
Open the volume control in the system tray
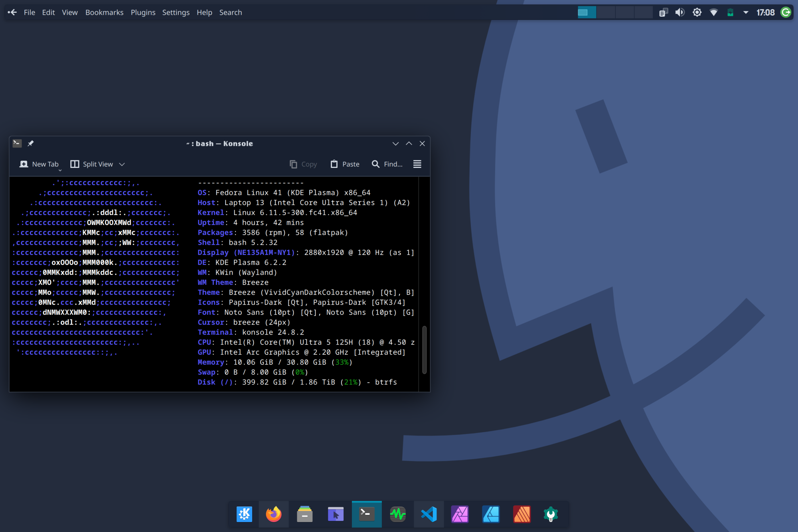point(679,12)
